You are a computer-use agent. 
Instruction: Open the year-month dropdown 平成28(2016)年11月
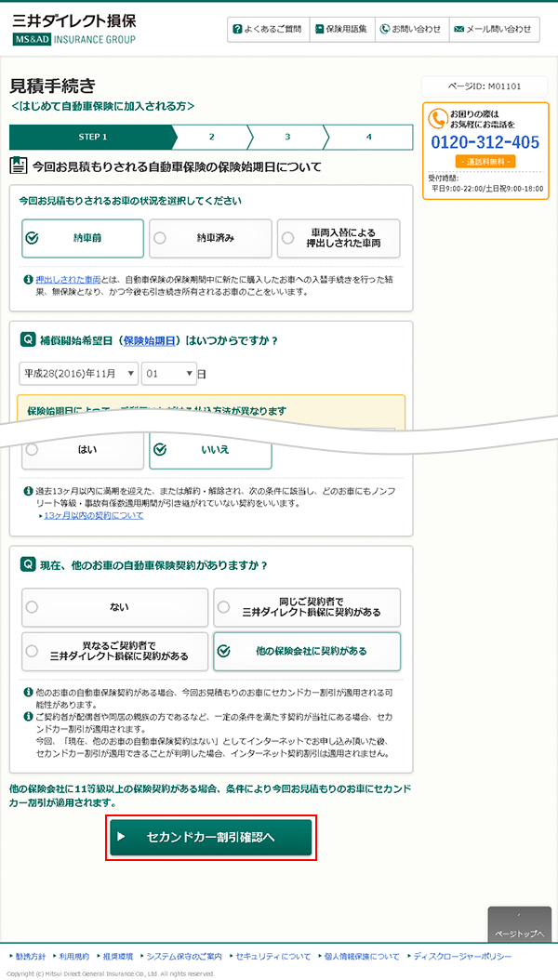pyautogui.click(x=78, y=373)
